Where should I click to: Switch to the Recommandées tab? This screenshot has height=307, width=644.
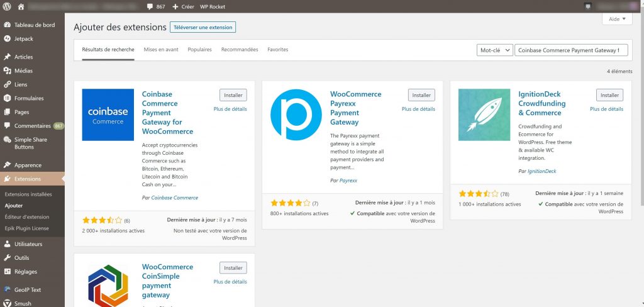coord(240,50)
